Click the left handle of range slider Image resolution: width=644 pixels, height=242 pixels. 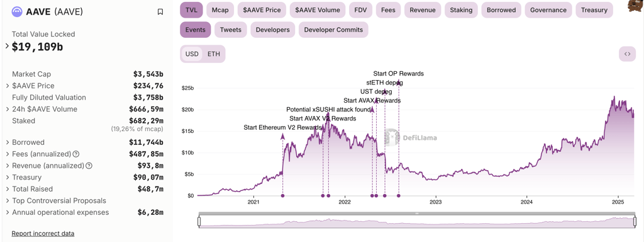pos(199,222)
